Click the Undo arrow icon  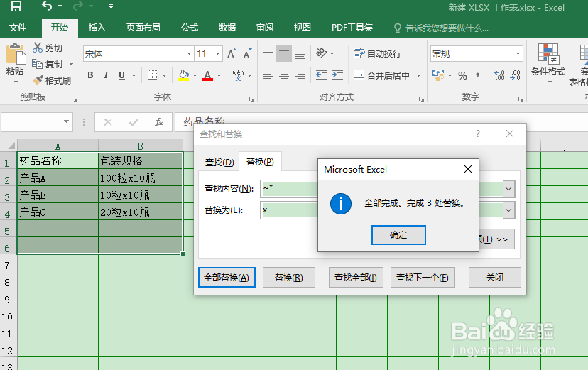pos(47,6)
